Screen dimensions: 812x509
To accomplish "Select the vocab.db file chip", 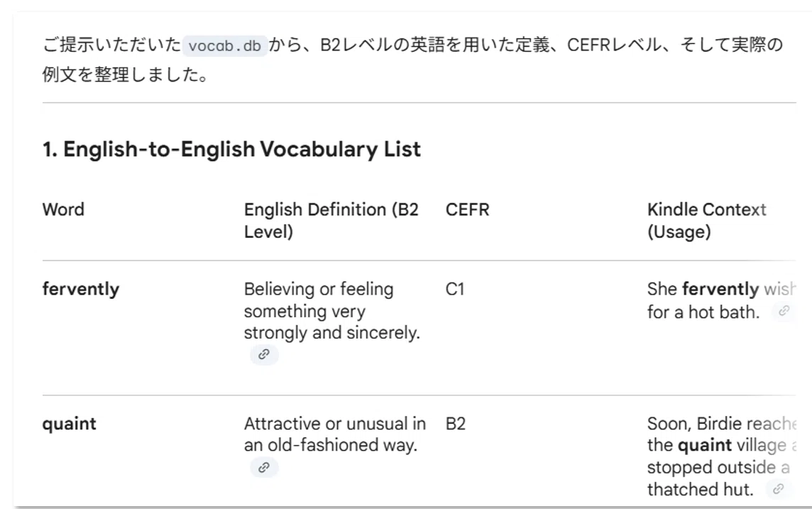I will click(225, 45).
